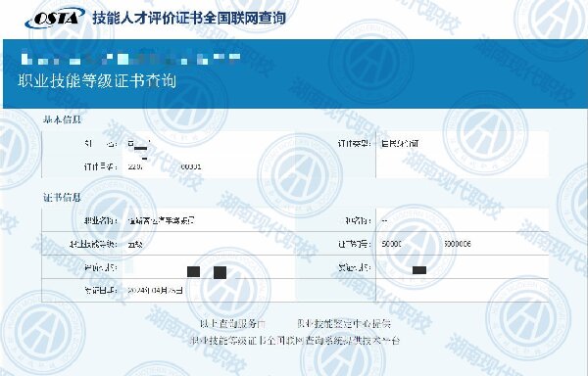Click the 职业技能等级证书查询 heading

(97, 81)
